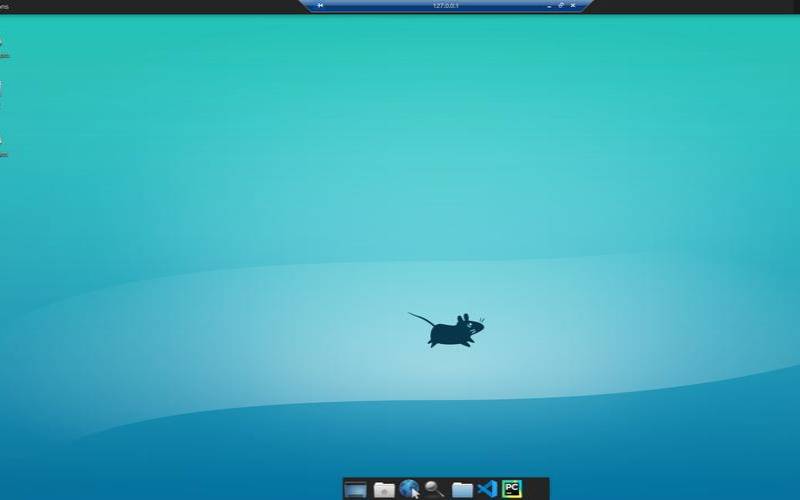The height and width of the screenshot is (500, 800).
Task: Launch PyCharm from the dock
Action: pos(512,489)
